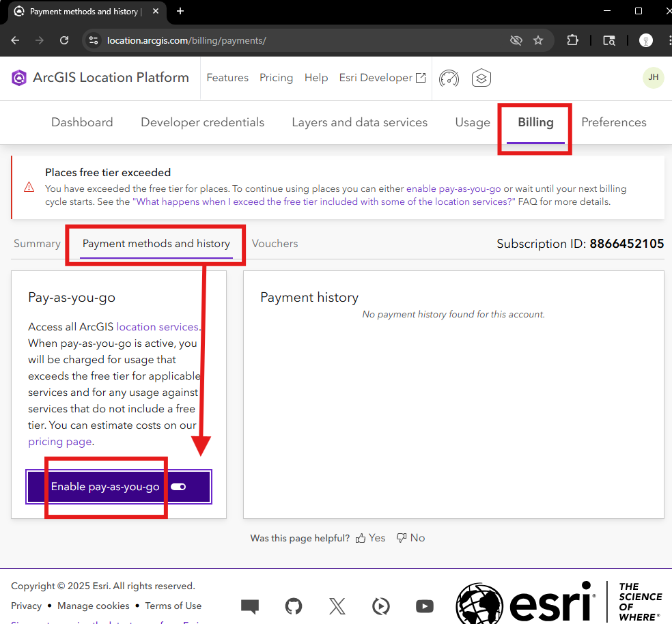The height and width of the screenshot is (624, 672).
Task: Minimize the browser window
Action: point(607,11)
